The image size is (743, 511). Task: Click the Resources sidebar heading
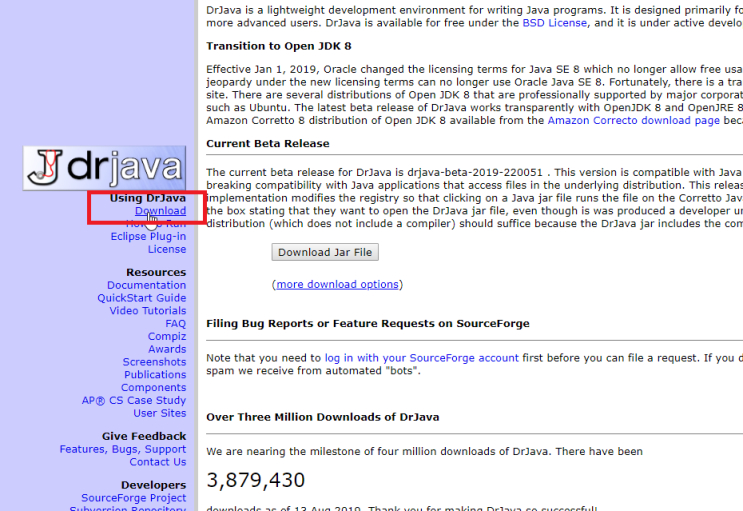156,273
